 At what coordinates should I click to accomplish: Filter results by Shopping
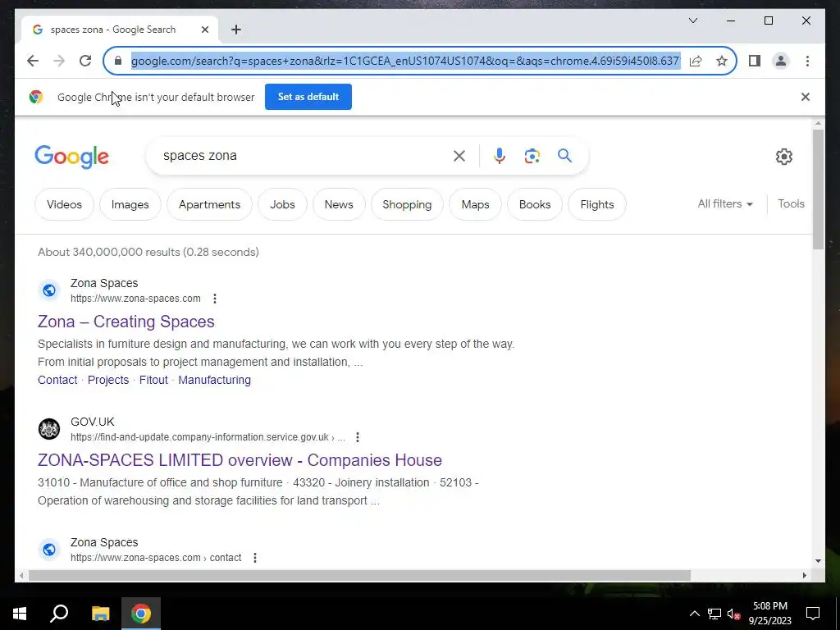[x=407, y=204]
